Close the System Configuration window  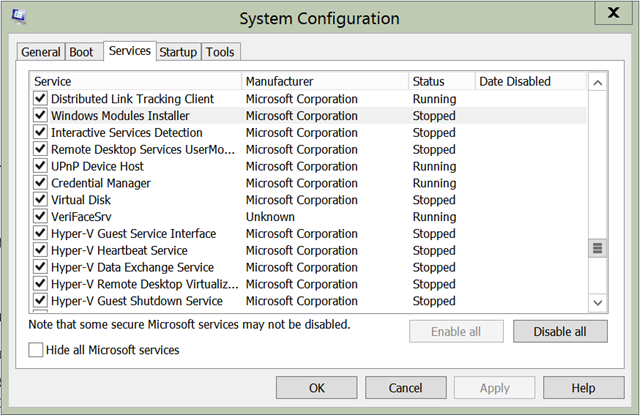(x=613, y=13)
